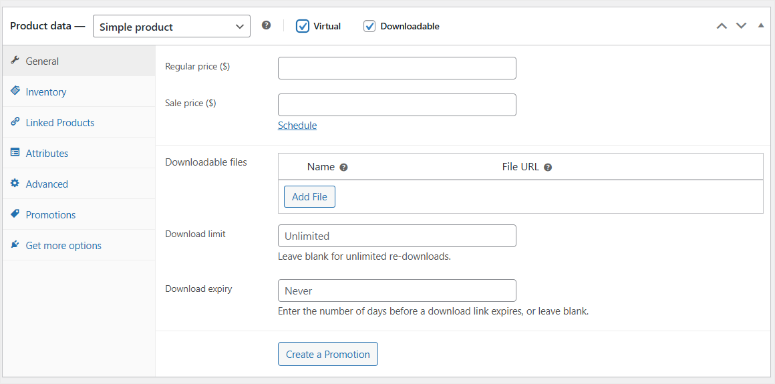
Task: Click the Advanced gear icon
Action: (15, 183)
